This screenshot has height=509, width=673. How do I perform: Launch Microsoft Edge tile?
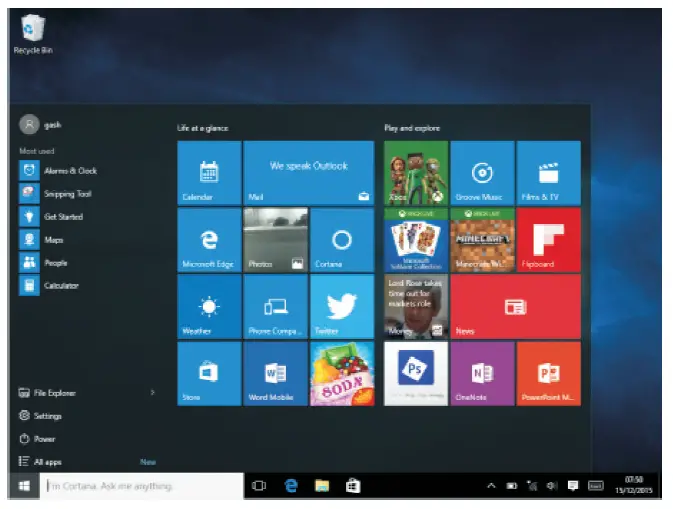(x=209, y=240)
